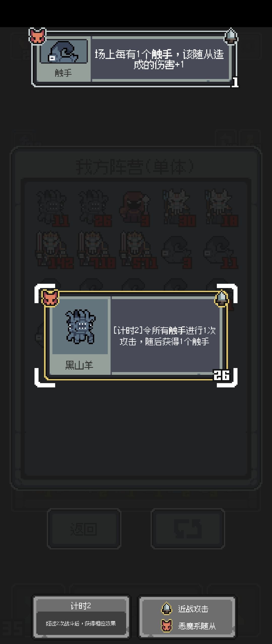The height and width of the screenshot is (644, 272).
Task: Tap the 我方阵营 panel title
Action: (135, 167)
